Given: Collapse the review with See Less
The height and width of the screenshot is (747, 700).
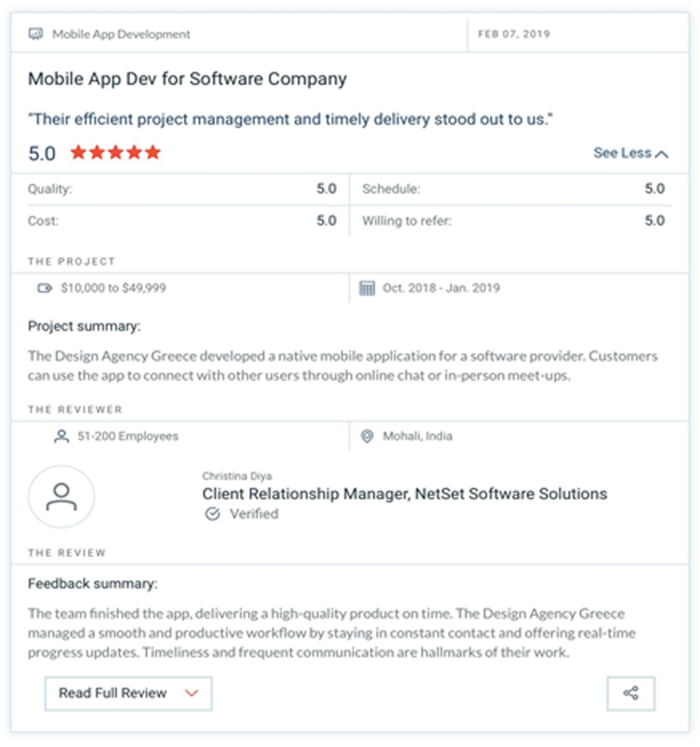Looking at the screenshot, I should [x=631, y=153].
